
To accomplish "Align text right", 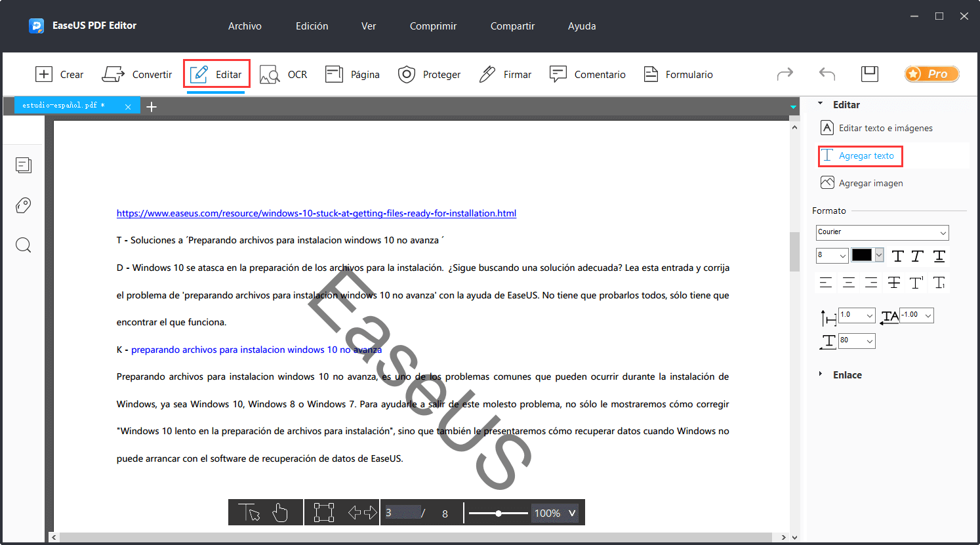I will click(871, 283).
